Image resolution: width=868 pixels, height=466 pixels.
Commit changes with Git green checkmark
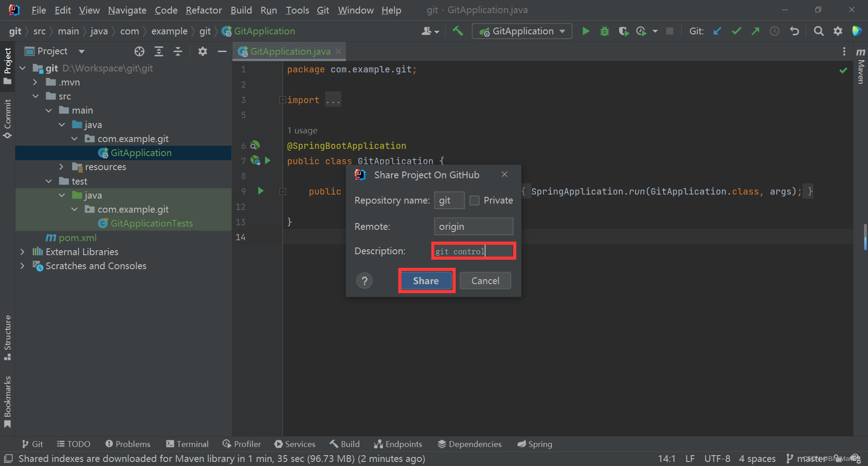click(736, 31)
